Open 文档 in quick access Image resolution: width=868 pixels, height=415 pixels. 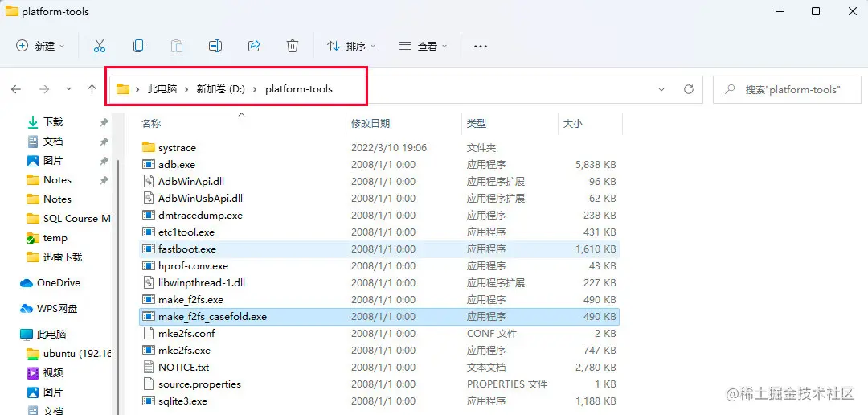[53, 142]
